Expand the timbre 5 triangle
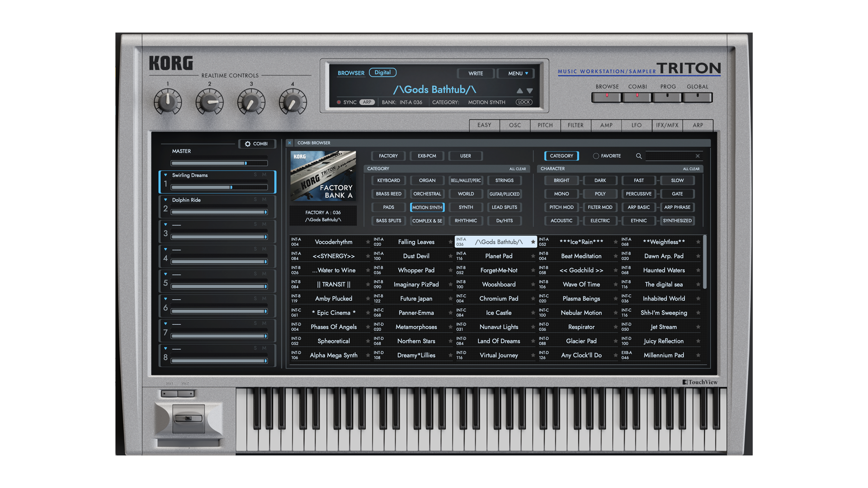This screenshot has width=868, height=488. coord(165,274)
